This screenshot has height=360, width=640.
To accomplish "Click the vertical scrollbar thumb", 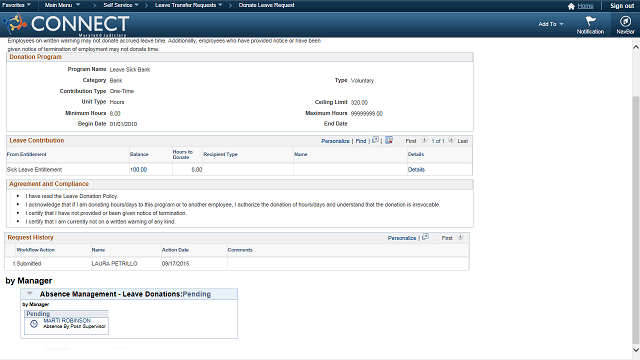I will pos(636,220).
